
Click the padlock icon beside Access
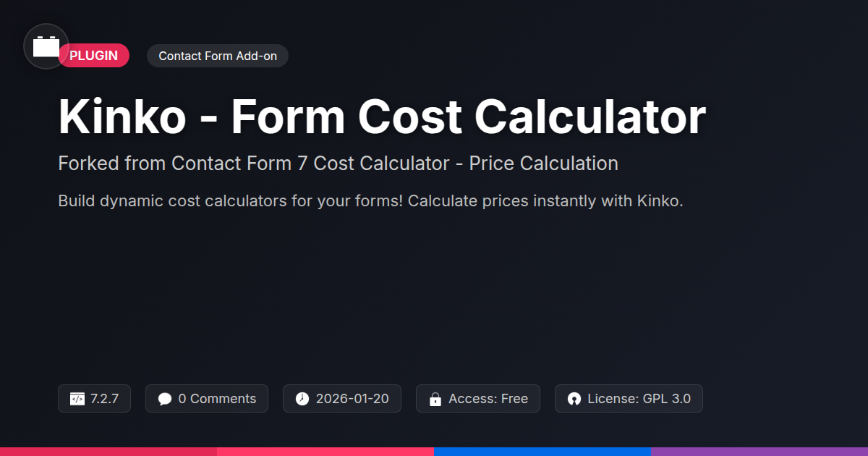[x=435, y=399]
